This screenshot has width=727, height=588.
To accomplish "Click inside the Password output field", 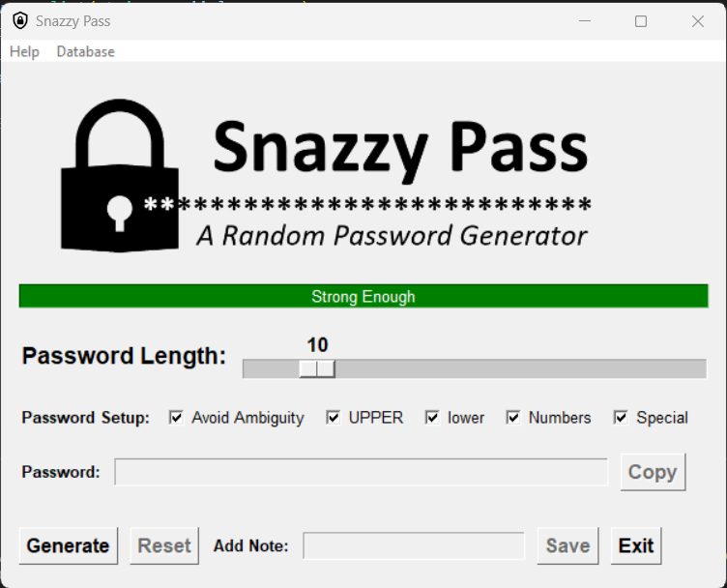I will tap(362, 472).
